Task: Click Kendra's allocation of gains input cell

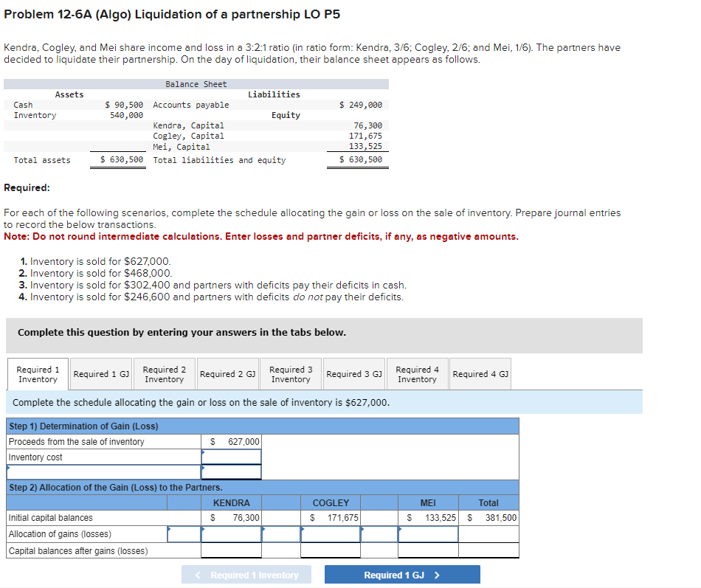Action: click(232, 533)
